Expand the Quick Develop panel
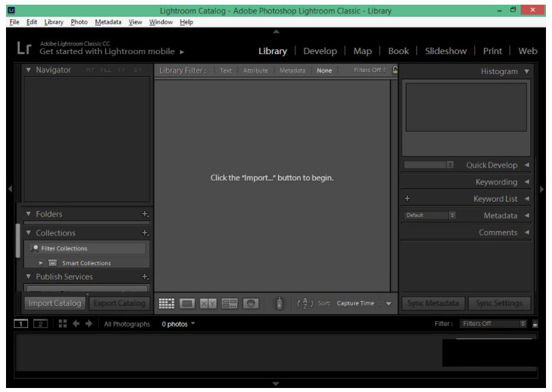The image size is (552, 392). [527, 165]
